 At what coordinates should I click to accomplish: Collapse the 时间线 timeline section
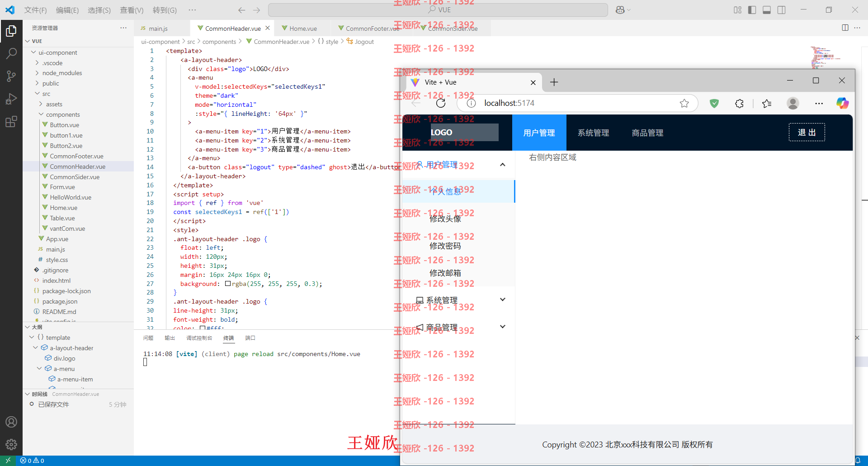point(28,394)
